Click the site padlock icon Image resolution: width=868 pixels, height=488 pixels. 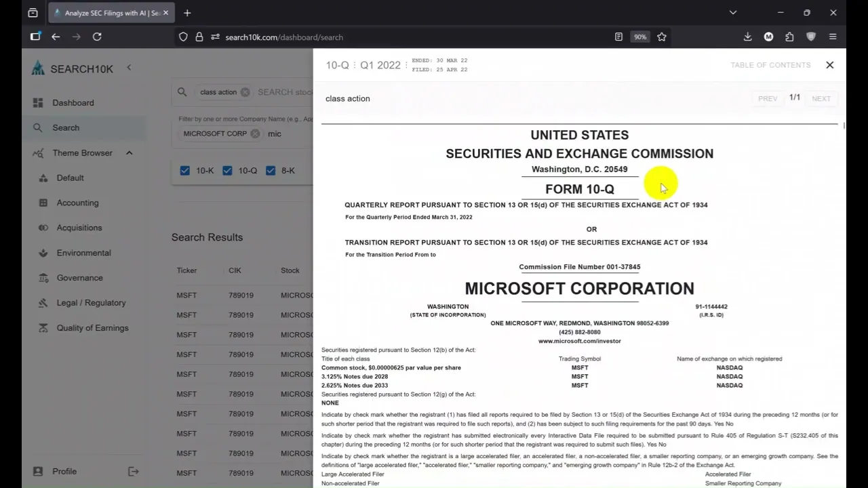[x=199, y=37]
